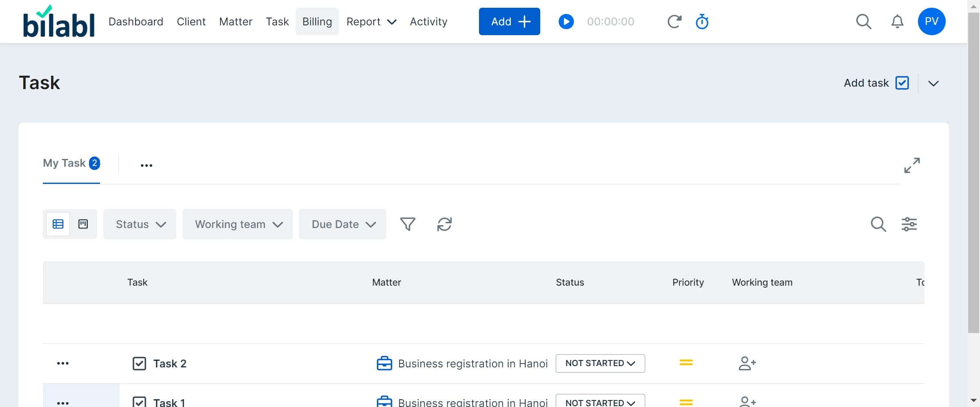Mark Task 1 checkbox complete
980x407 pixels.
139,402
